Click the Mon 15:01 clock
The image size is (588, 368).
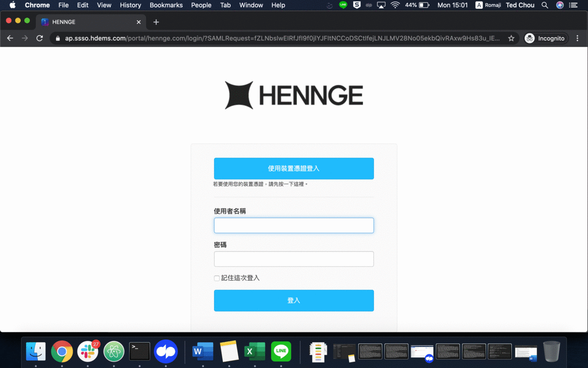coord(452,5)
